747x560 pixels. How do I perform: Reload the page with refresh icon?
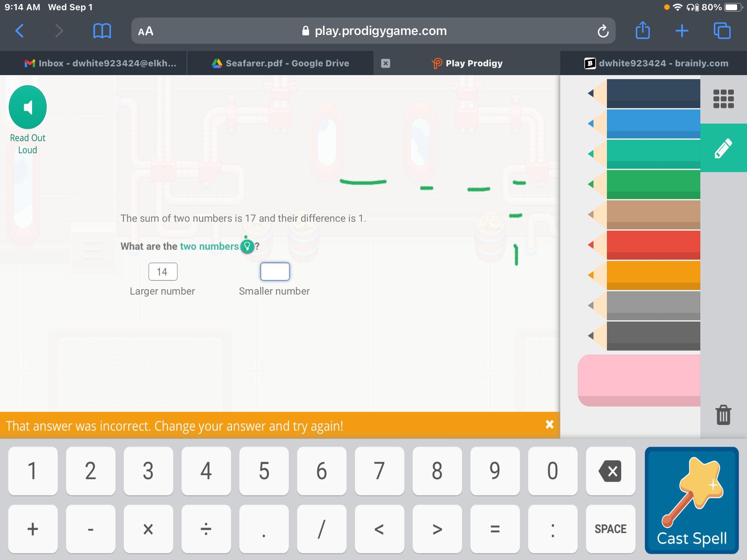603,31
